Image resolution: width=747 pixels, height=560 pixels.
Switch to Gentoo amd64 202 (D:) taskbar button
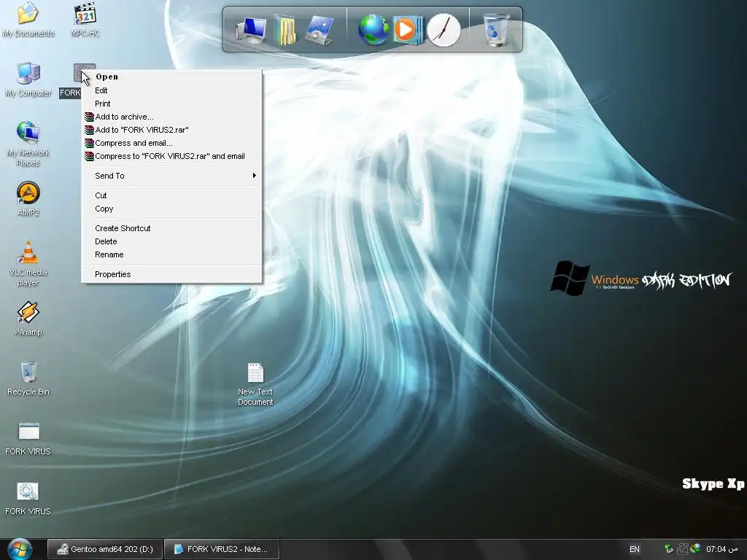coord(105,549)
